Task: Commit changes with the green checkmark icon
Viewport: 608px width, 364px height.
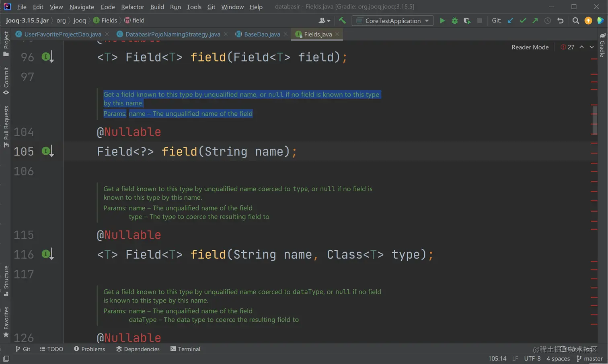Action: pyautogui.click(x=523, y=20)
